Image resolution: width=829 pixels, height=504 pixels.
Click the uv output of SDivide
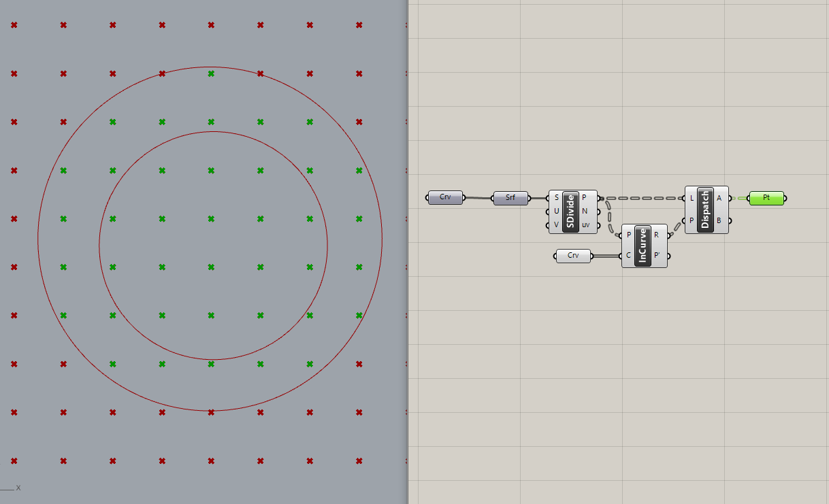click(x=586, y=225)
